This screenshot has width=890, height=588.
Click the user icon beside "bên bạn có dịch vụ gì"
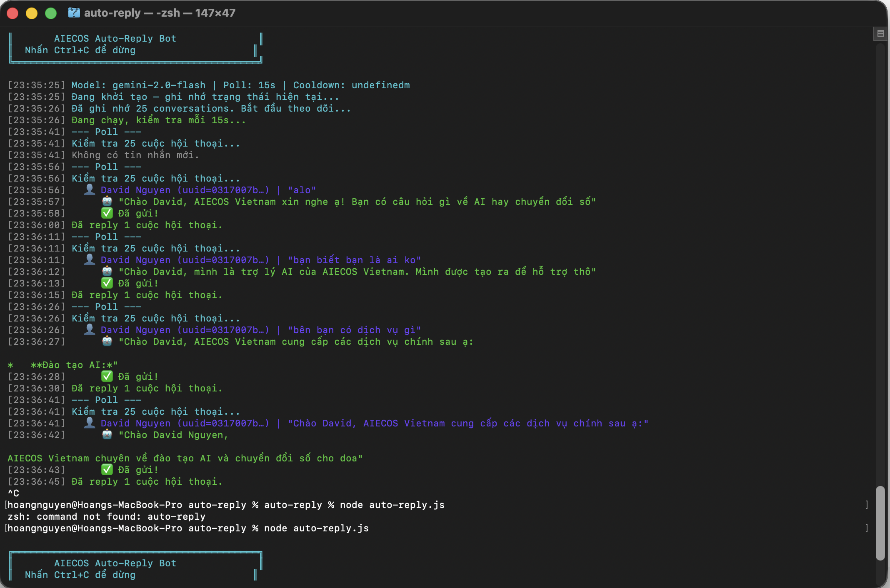click(90, 329)
